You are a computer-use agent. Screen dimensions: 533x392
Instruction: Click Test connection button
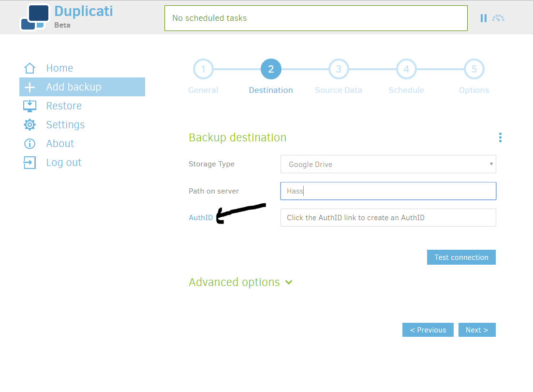point(461,257)
